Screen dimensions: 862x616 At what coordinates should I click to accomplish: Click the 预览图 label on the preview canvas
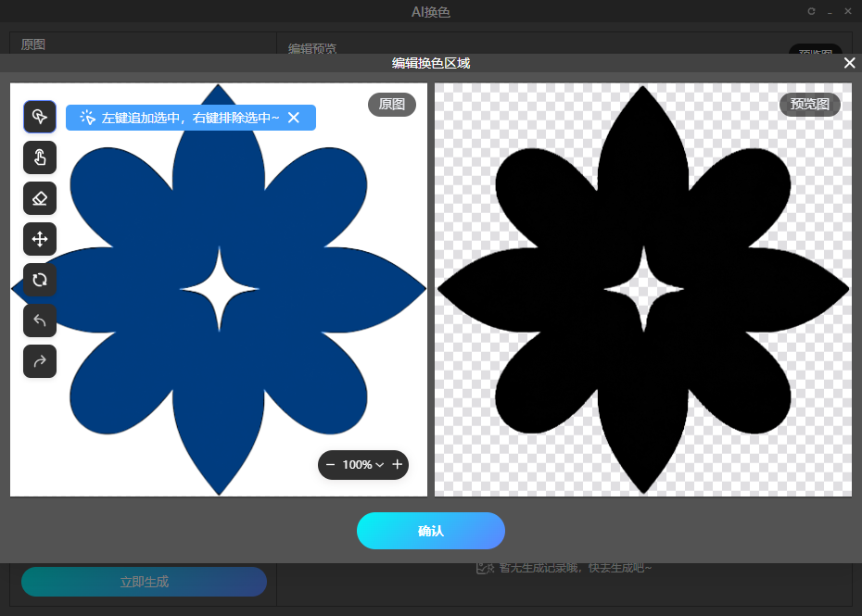[810, 105]
